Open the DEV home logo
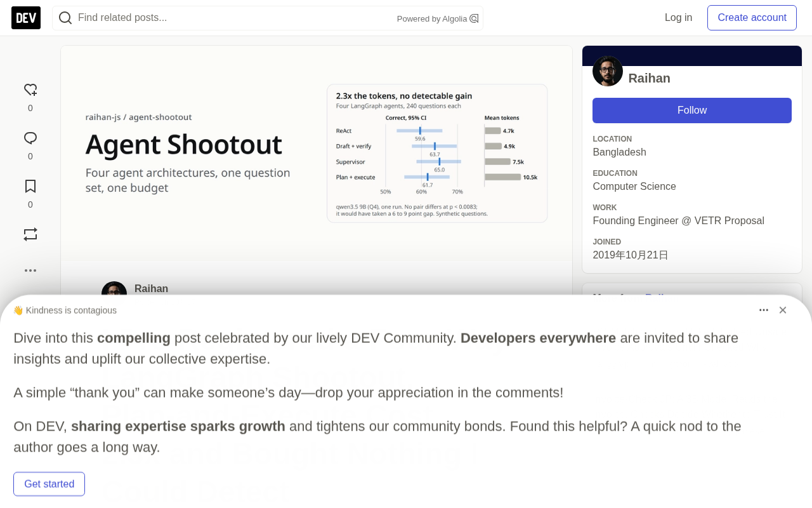Screen dimensions: 812x508 26,18
